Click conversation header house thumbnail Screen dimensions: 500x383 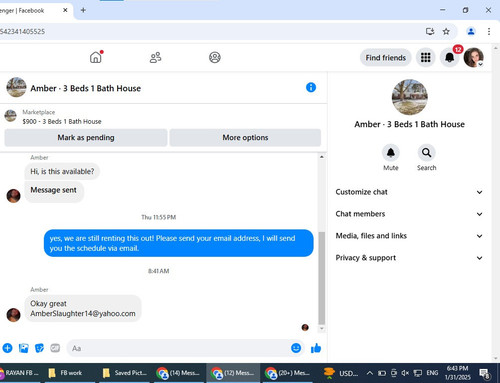tap(16, 87)
